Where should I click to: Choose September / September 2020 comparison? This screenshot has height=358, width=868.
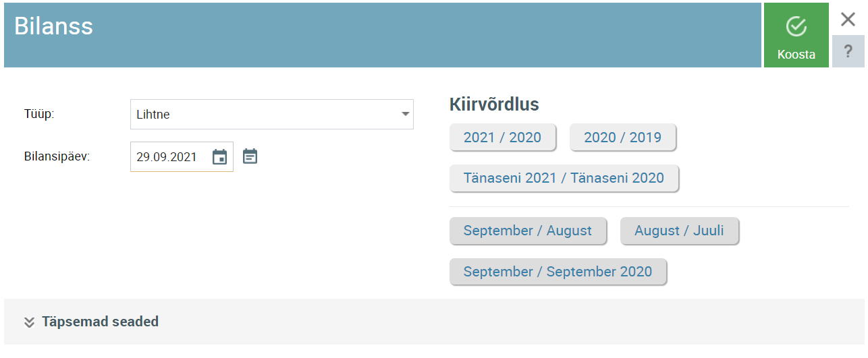(558, 272)
